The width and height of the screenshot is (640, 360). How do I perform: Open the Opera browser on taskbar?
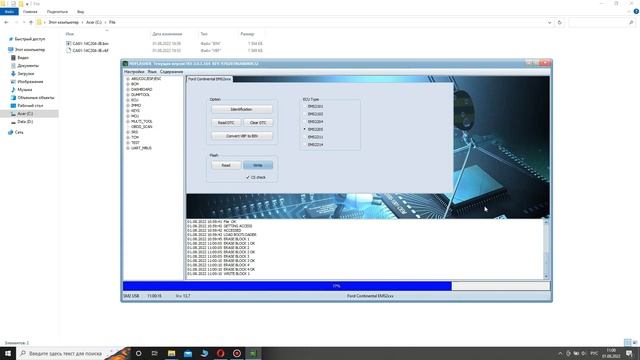(220, 353)
